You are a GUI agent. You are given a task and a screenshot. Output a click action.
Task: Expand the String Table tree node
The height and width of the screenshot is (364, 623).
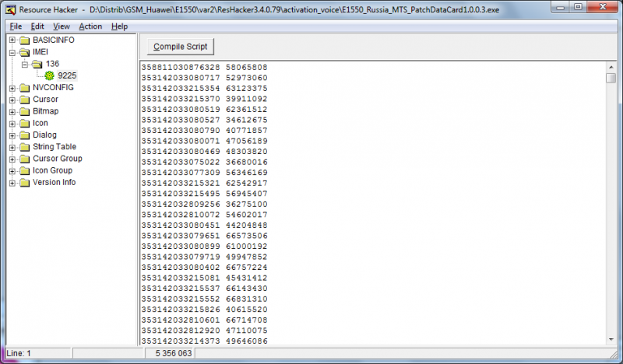coord(12,147)
